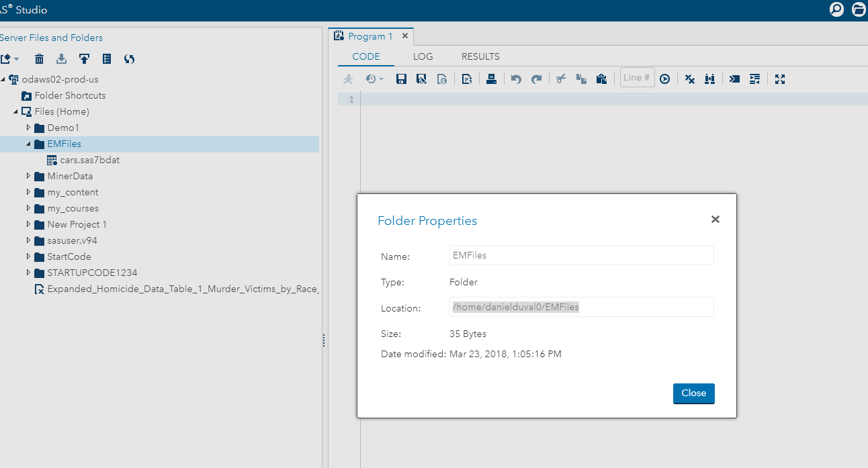Click the Name input field
Screen dimensions: 868x468
pyautogui.click(x=581, y=255)
